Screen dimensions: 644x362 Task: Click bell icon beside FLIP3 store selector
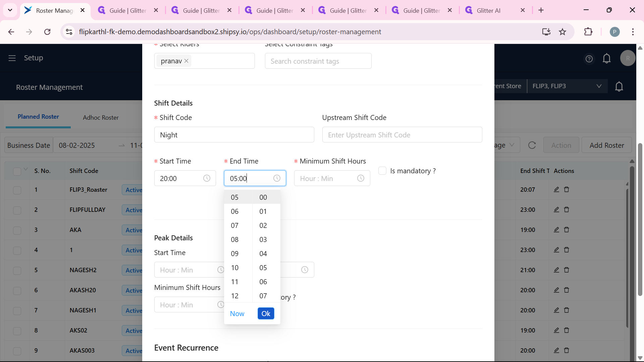(x=619, y=86)
